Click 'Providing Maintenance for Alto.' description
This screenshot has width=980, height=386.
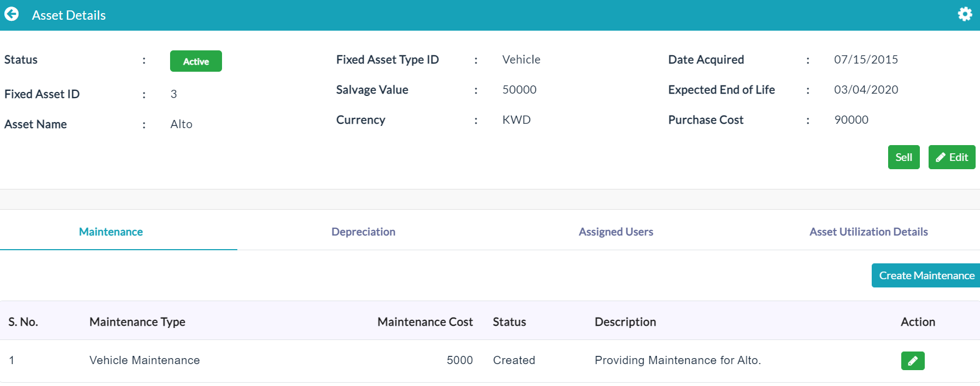coord(678,360)
